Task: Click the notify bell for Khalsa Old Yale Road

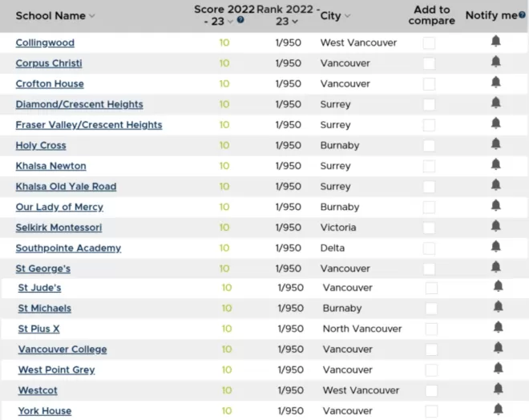Action: pyautogui.click(x=495, y=185)
